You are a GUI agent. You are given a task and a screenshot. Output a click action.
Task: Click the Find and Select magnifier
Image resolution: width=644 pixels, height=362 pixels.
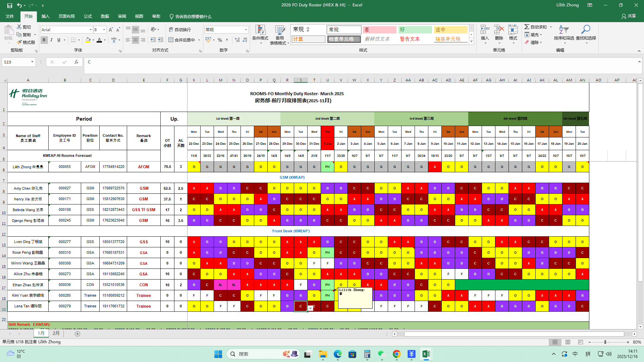(x=586, y=30)
